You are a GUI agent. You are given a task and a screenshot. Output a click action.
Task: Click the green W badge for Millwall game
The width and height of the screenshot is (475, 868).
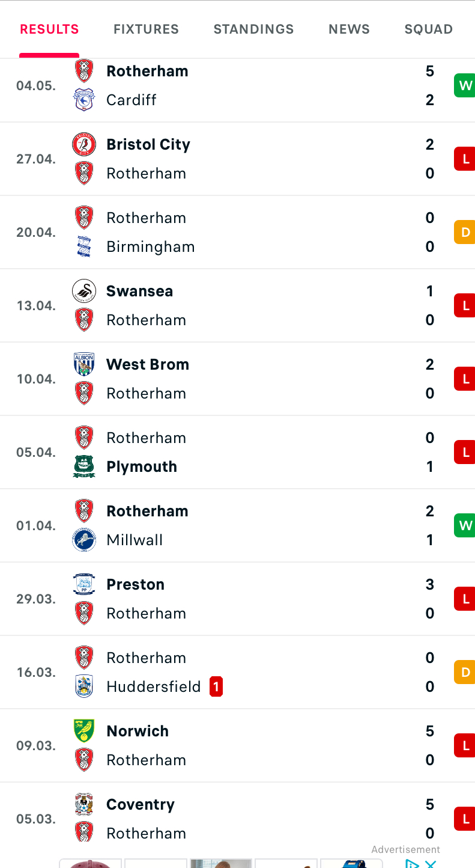click(x=465, y=525)
